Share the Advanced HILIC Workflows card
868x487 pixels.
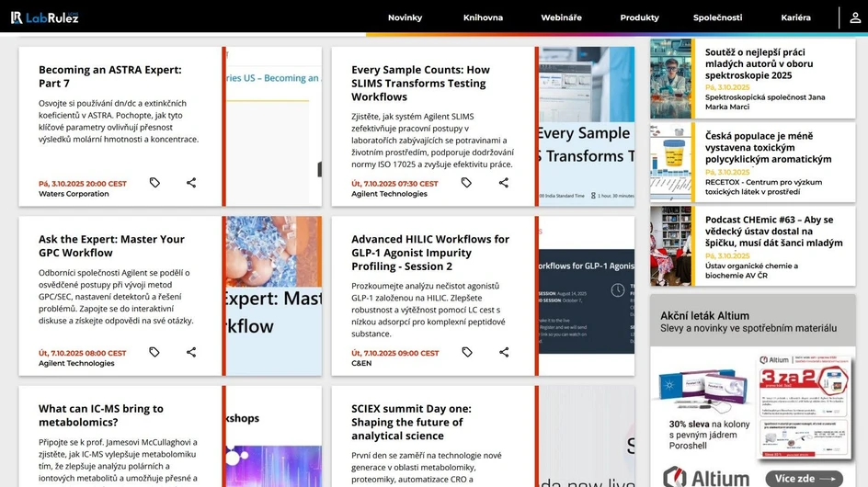(x=504, y=352)
